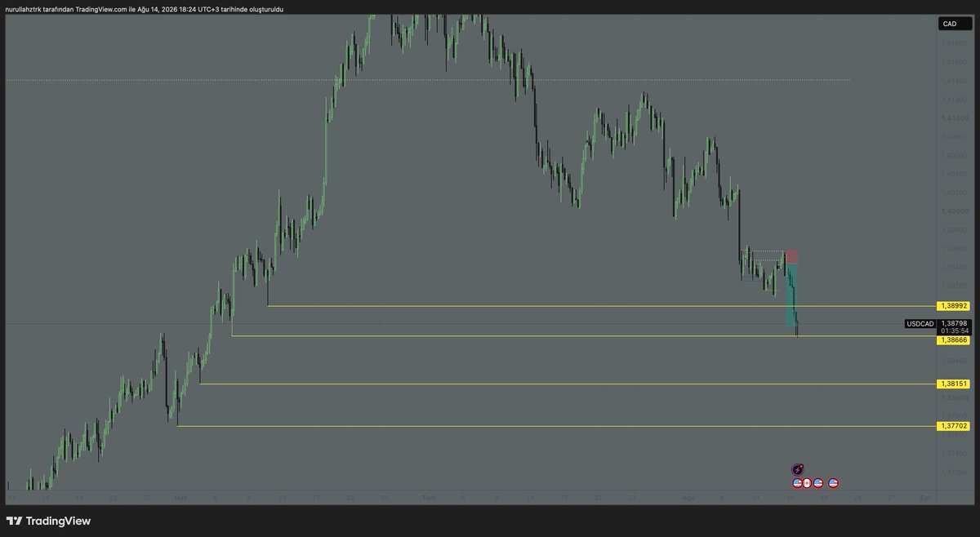Click the bar countdown 01:35:54

point(954,331)
